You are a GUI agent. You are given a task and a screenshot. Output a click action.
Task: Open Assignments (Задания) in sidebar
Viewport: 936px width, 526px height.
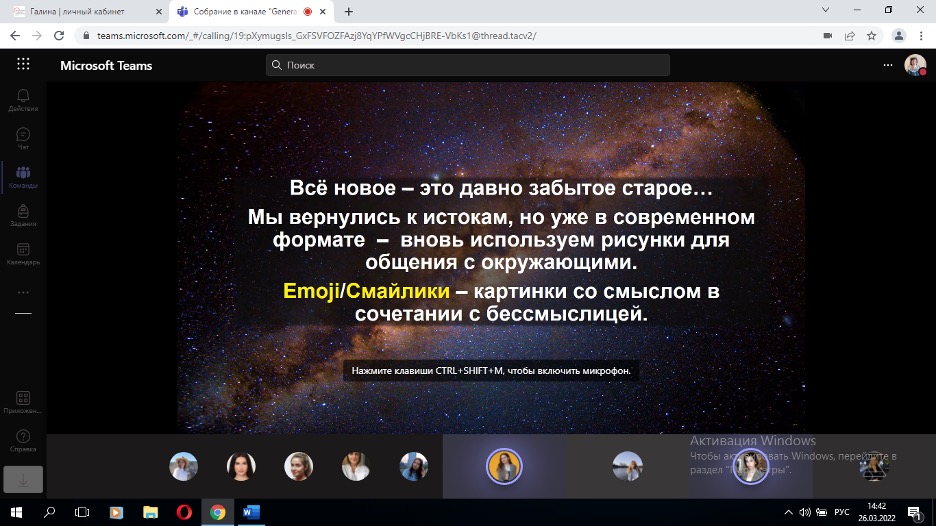pyautogui.click(x=23, y=215)
